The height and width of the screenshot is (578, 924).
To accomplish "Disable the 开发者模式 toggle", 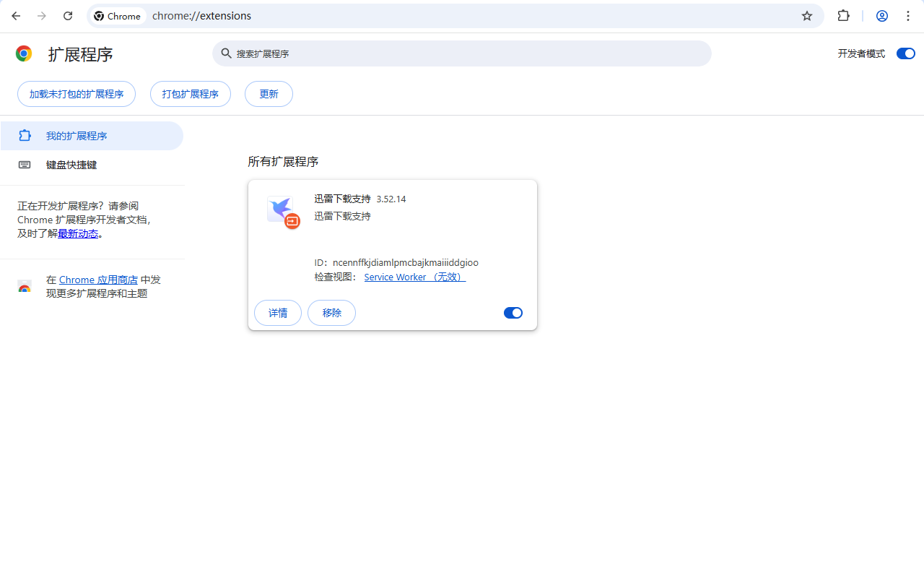I will point(905,53).
